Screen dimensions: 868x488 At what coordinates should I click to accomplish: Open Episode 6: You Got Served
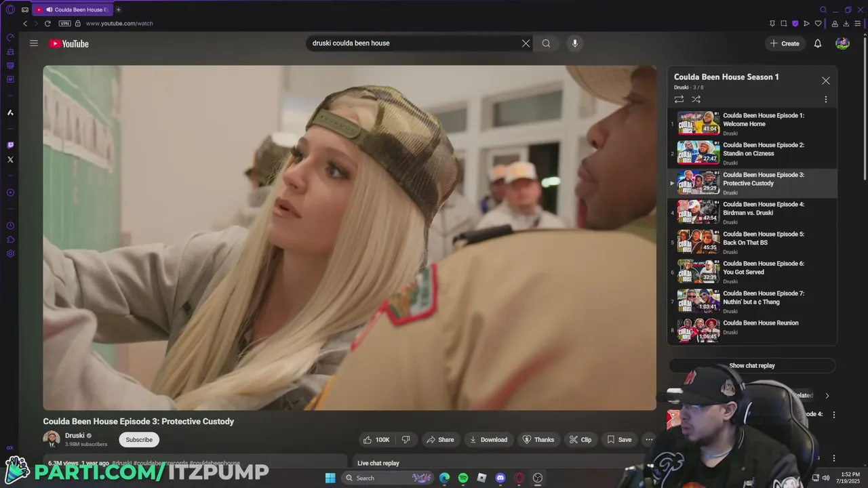(752, 272)
